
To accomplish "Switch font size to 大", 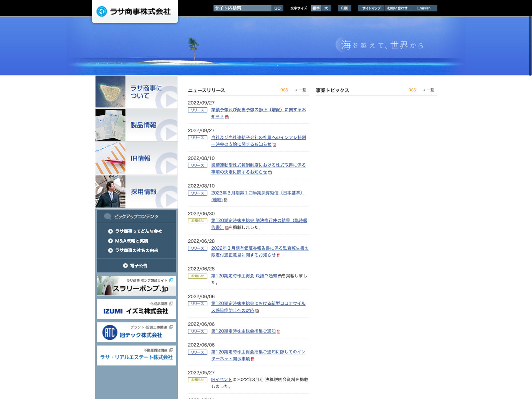I will click(326, 8).
